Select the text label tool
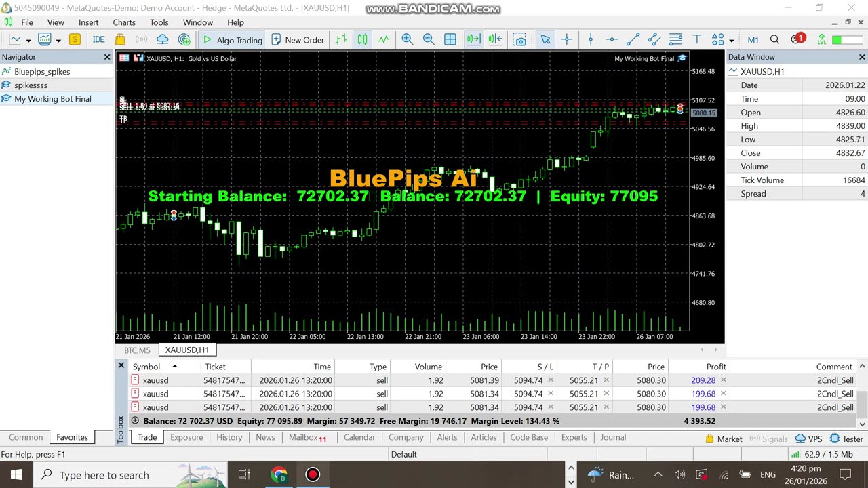Viewport: 868px width, 488px height. [697, 40]
